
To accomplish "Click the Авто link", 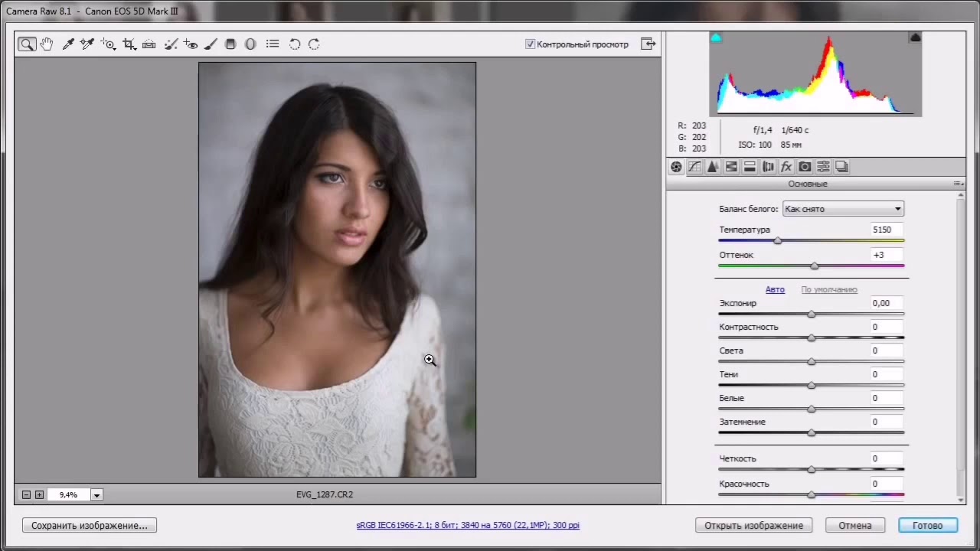I will (775, 289).
